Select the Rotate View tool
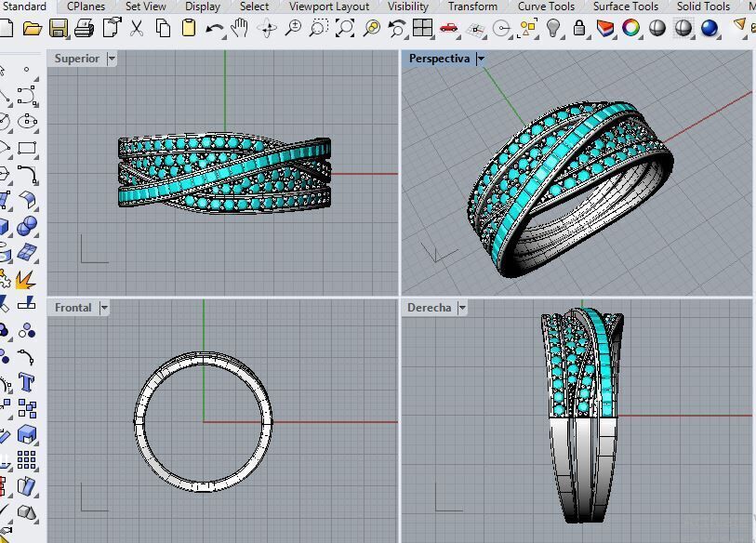This screenshot has height=543, width=756. tap(267, 29)
